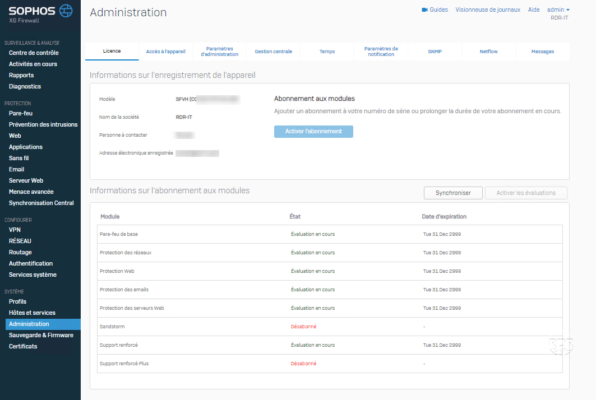596x400 pixels.
Task: Open Services système in sidebar
Action: click(32, 275)
